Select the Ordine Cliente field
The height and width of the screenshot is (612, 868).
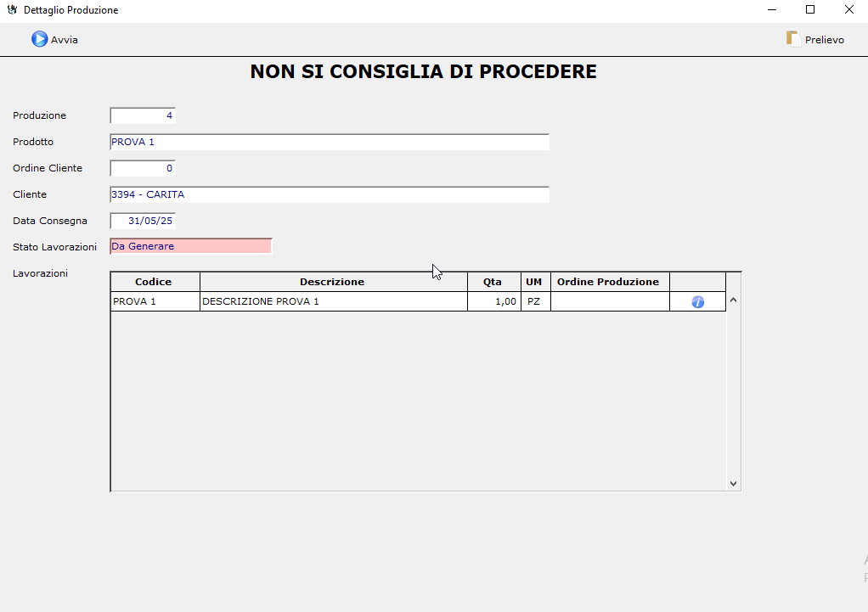(x=143, y=168)
